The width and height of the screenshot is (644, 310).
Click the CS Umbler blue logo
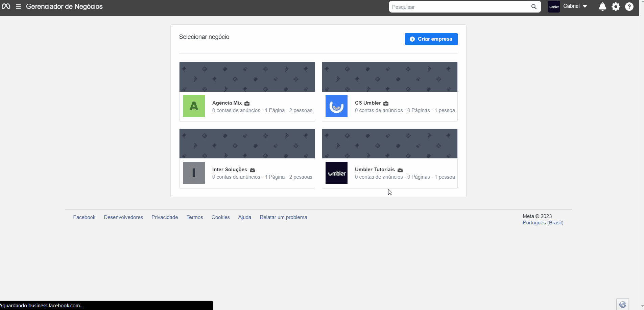pos(336,106)
